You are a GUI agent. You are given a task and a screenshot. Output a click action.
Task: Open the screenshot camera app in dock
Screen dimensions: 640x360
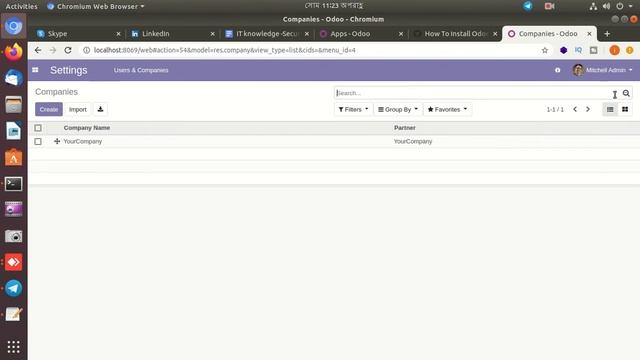point(13,236)
